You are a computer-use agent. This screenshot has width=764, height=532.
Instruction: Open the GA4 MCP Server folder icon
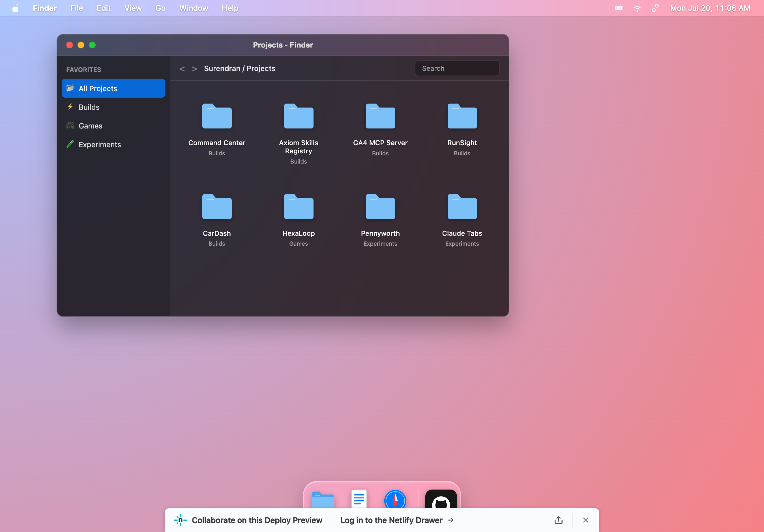point(380,116)
